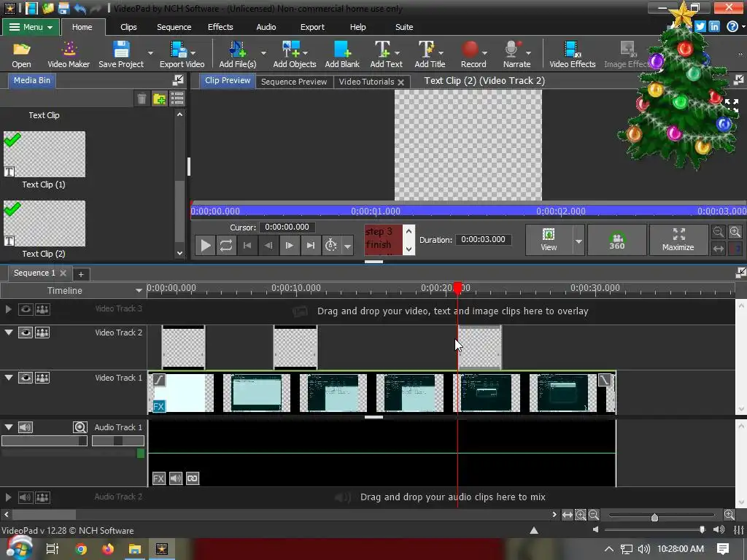Click the link icon on Audio Track 1
This screenshot has height=560, width=747.
pos(193,478)
